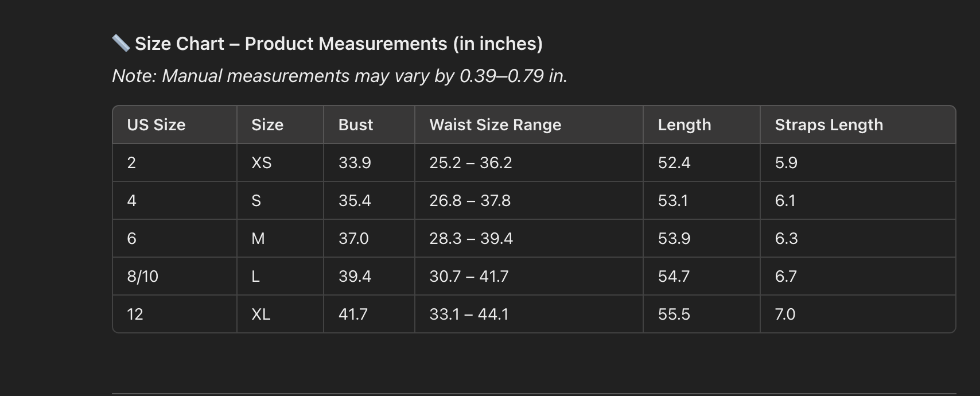
Task: Click the manual measurements note text
Action: (x=339, y=76)
